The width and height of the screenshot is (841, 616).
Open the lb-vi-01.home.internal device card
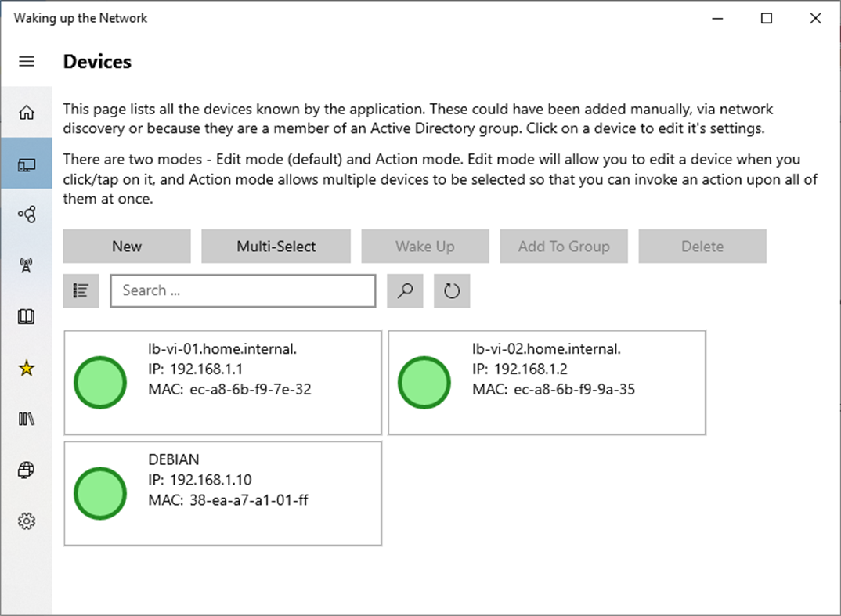click(222, 382)
